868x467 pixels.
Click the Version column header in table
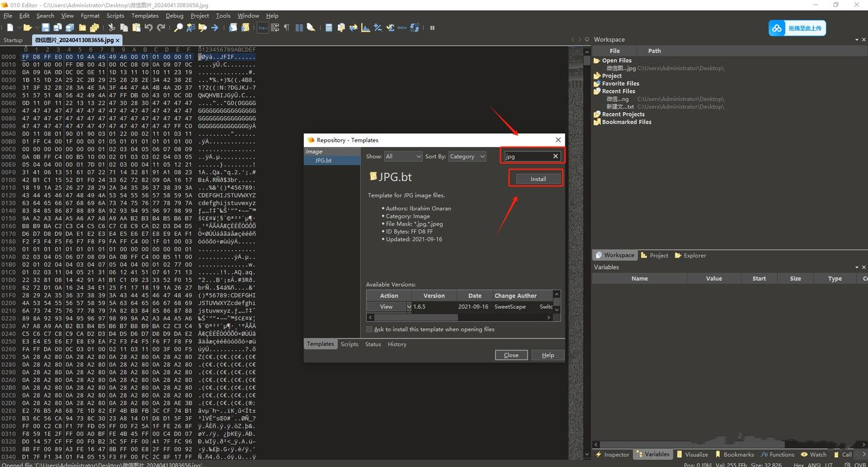(434, 296)
